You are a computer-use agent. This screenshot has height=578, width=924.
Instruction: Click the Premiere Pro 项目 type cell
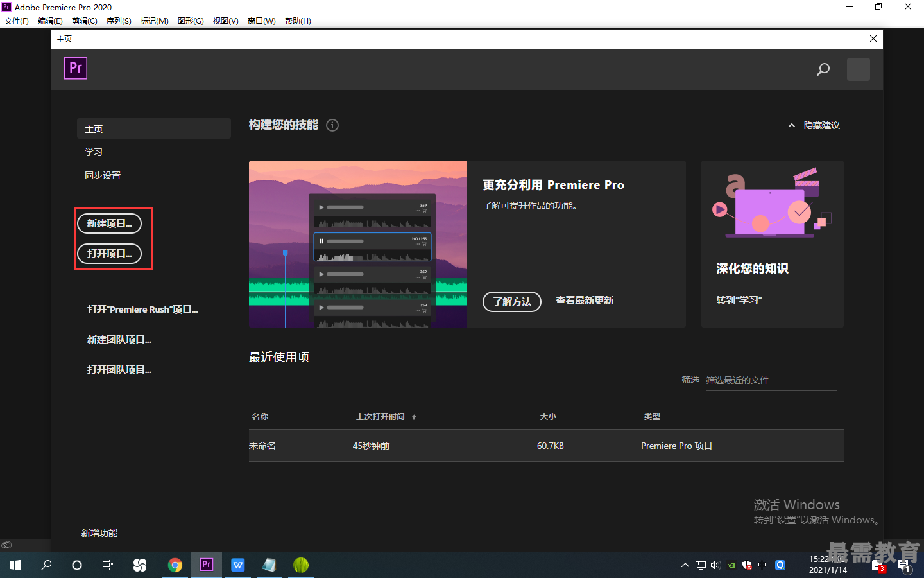676,446
